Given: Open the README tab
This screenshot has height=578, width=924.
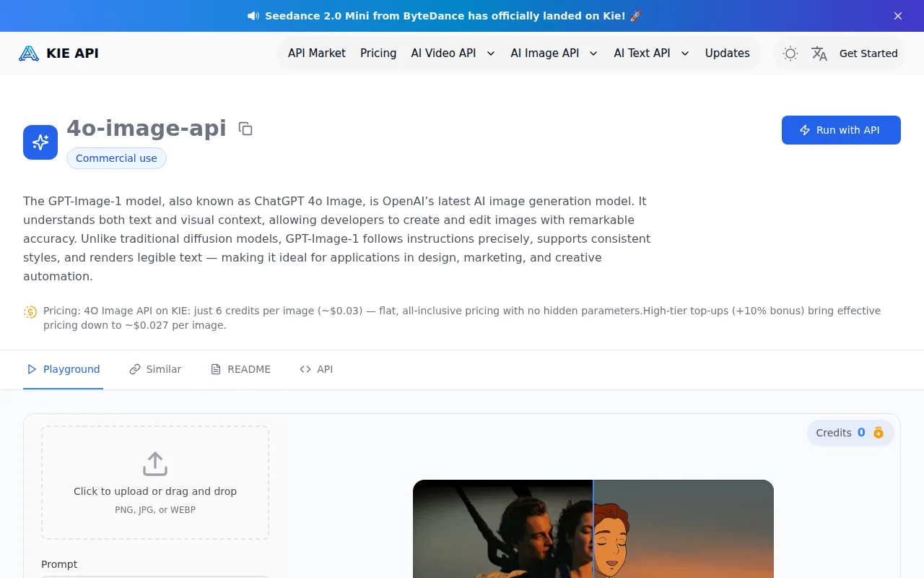Looking at the screenshot, I should coord(240,369).
